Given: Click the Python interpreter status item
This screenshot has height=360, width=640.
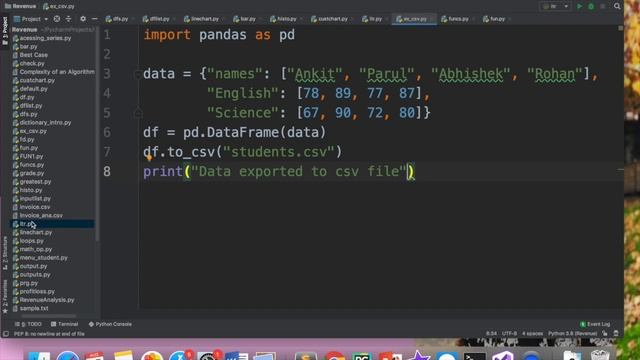Looking at the screenshot, I should [x=572, y=333].
